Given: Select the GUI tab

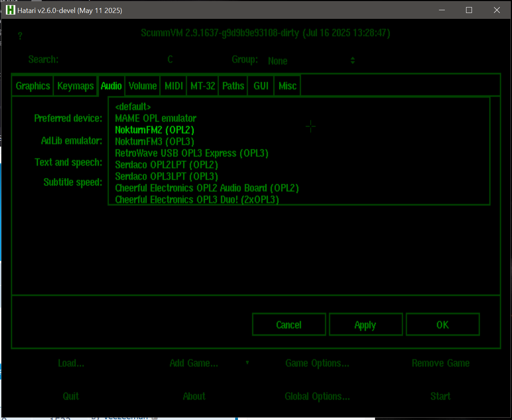Looking at the screenshot, I should click(x=261, y=86).
